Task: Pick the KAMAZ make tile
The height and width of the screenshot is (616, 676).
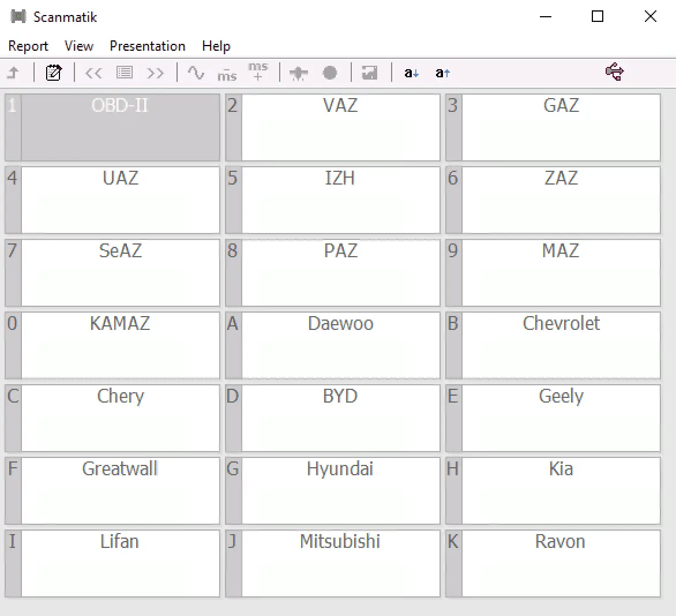Action: pos(120,345)
